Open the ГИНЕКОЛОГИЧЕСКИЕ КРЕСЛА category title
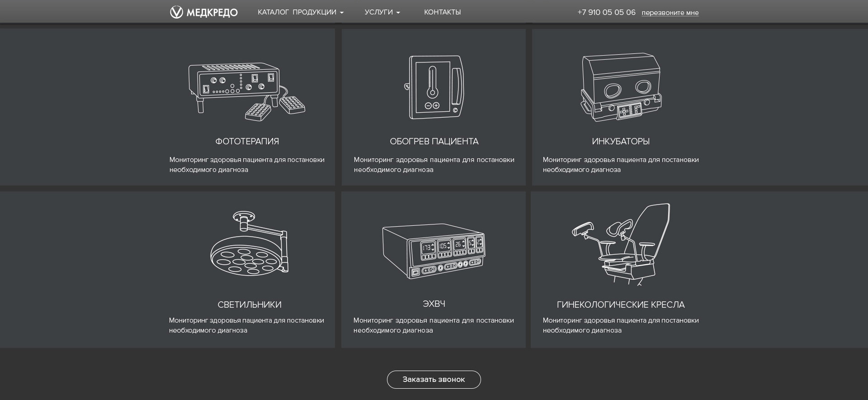 pyautogui.click(x=620, y=305)
